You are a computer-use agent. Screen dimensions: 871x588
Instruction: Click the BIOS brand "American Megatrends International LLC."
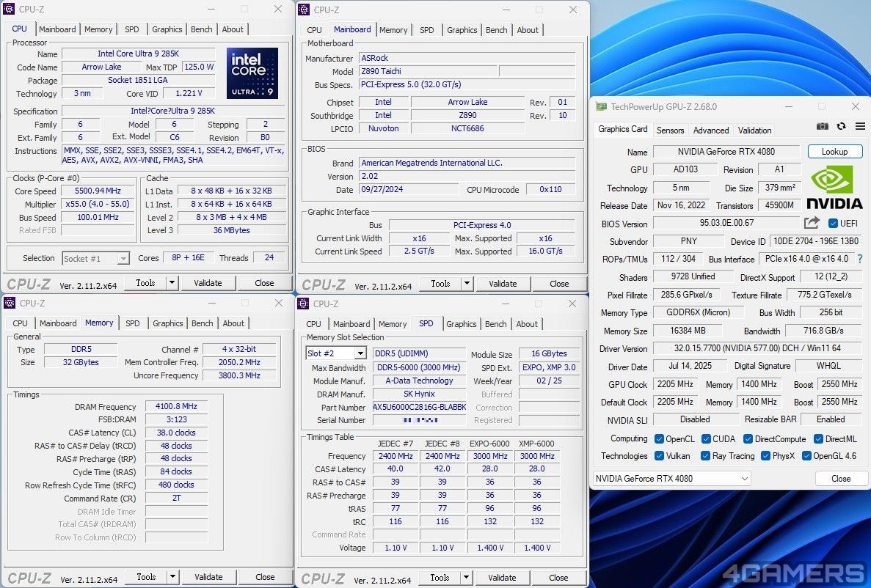click(467, 163)
